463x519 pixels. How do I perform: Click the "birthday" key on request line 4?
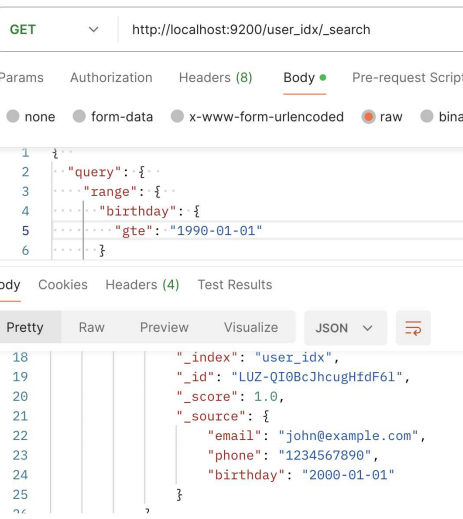click(137, 211)
